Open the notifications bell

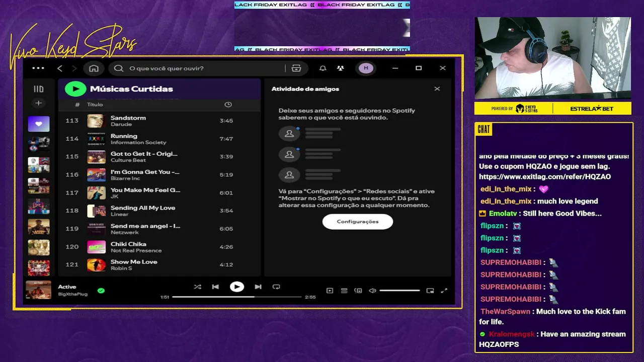[323, 68]
